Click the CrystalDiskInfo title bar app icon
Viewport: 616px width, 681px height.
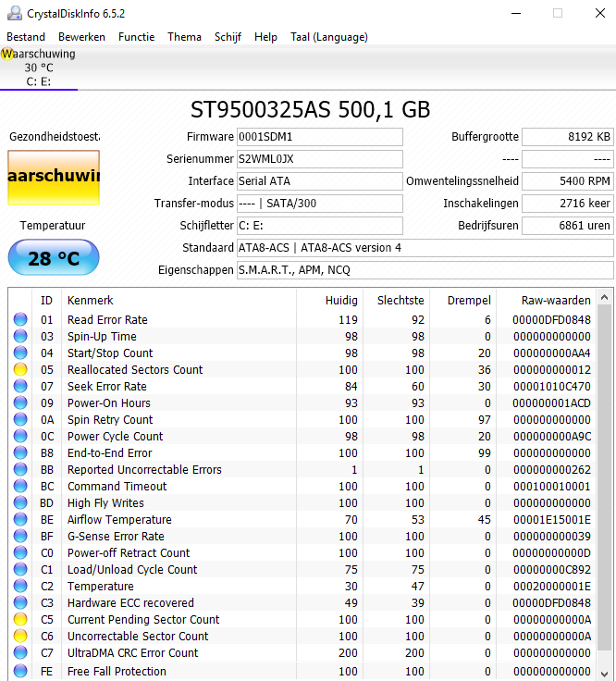click(x=15, y=14)
